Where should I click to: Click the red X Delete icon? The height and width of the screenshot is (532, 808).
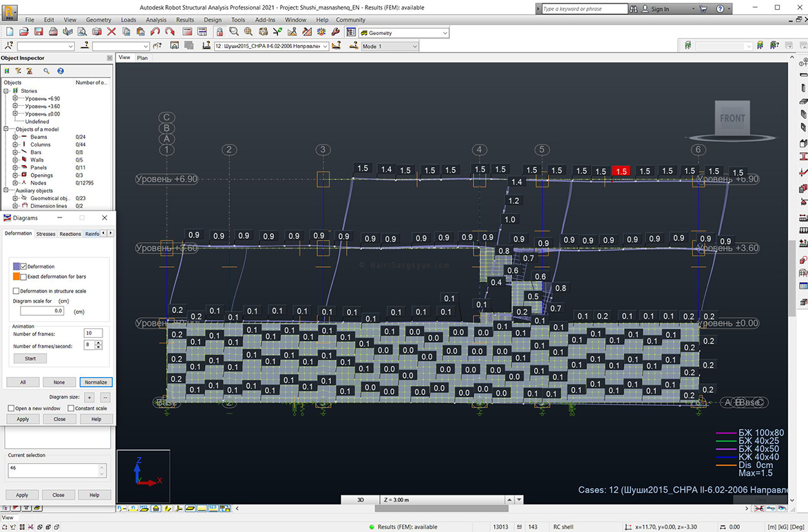pyautogui.click(x=111, y=32)
